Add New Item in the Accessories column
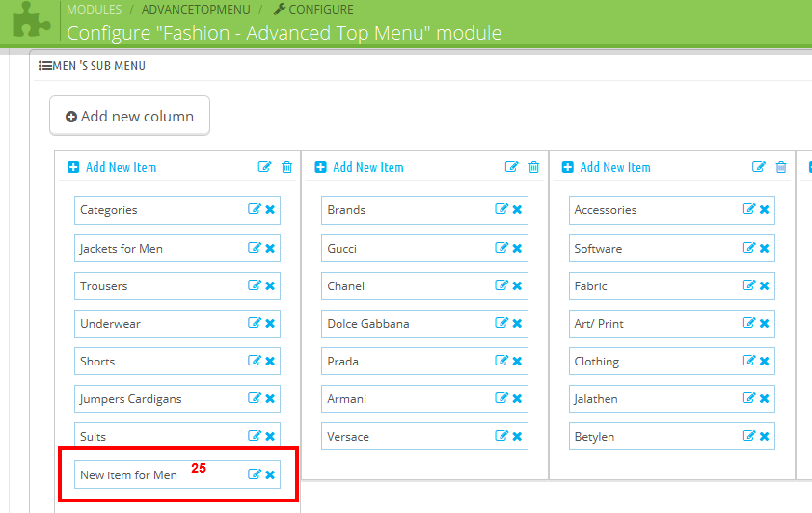Screen dimensions: 812x513 607,167
